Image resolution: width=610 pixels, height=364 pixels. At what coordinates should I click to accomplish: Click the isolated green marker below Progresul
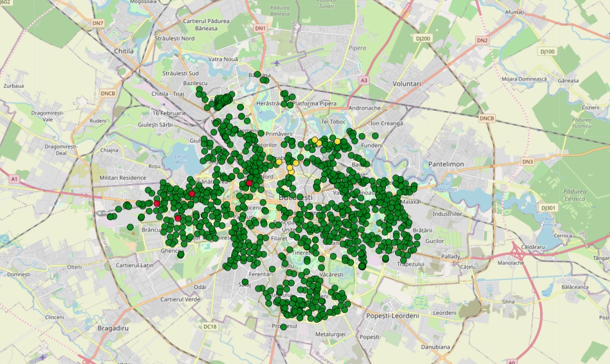(x=283, y=327)
